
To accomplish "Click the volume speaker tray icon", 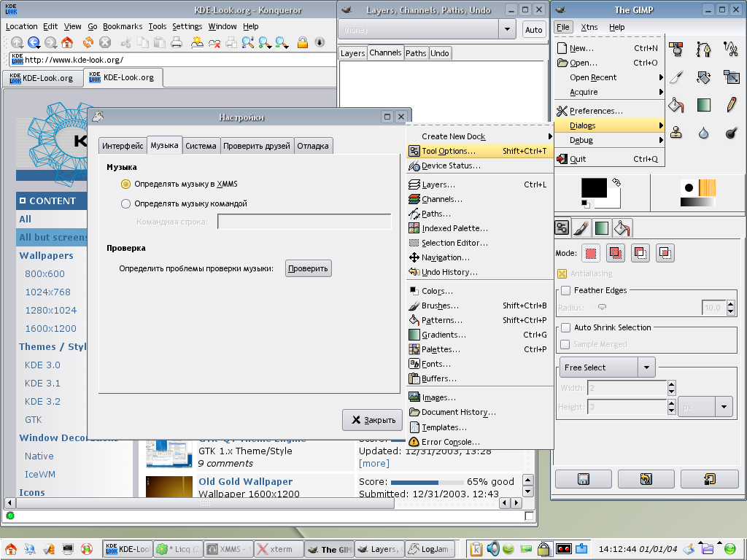I will [x=492, y=548].
